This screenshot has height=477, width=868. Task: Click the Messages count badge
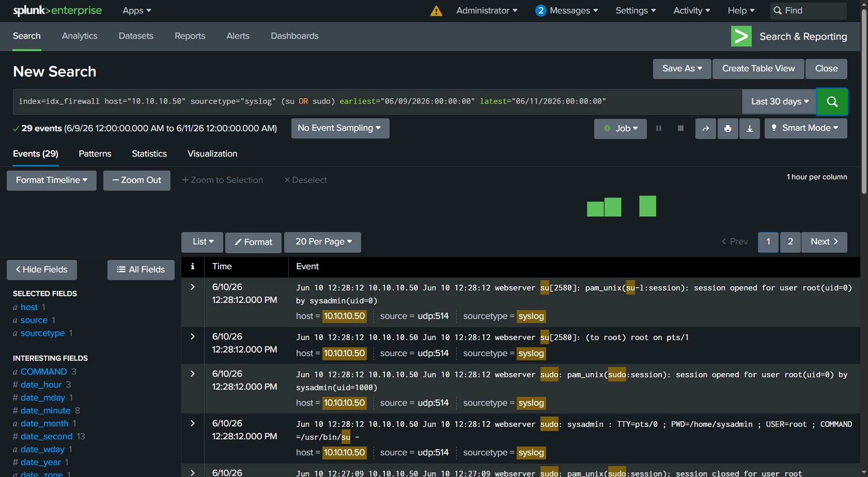tap(540, 10)
